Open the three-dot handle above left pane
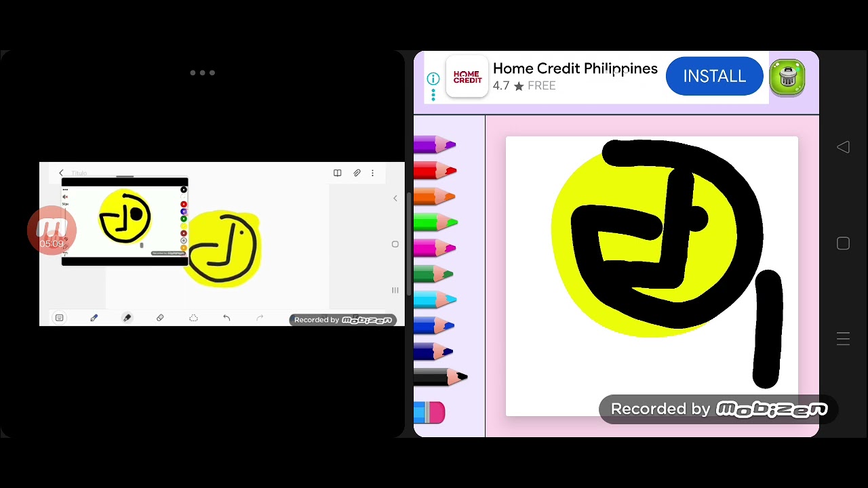The width and height of the screenshot is (868, 488). click(202, 73)
